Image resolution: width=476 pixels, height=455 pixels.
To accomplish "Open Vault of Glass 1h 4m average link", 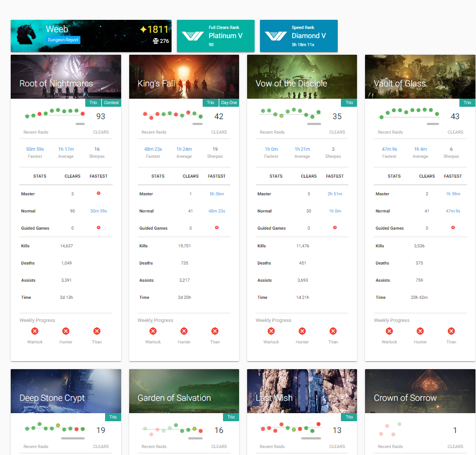I will (420, 149).
